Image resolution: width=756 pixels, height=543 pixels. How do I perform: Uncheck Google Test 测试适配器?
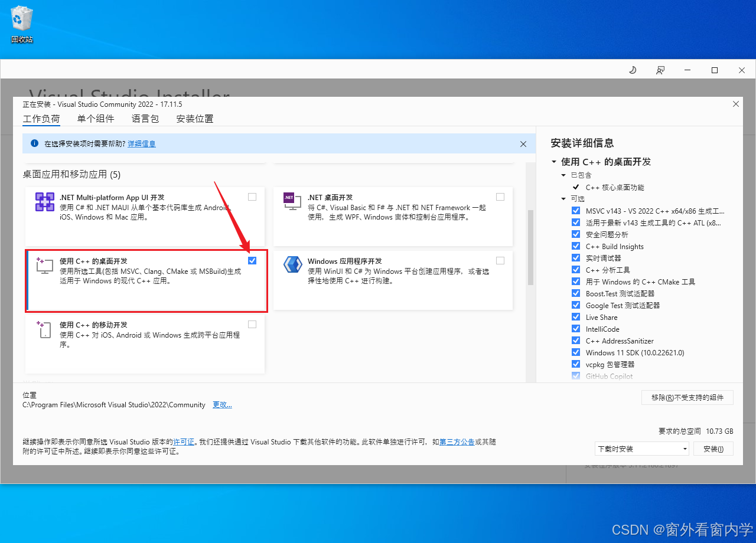pos(576,305)
